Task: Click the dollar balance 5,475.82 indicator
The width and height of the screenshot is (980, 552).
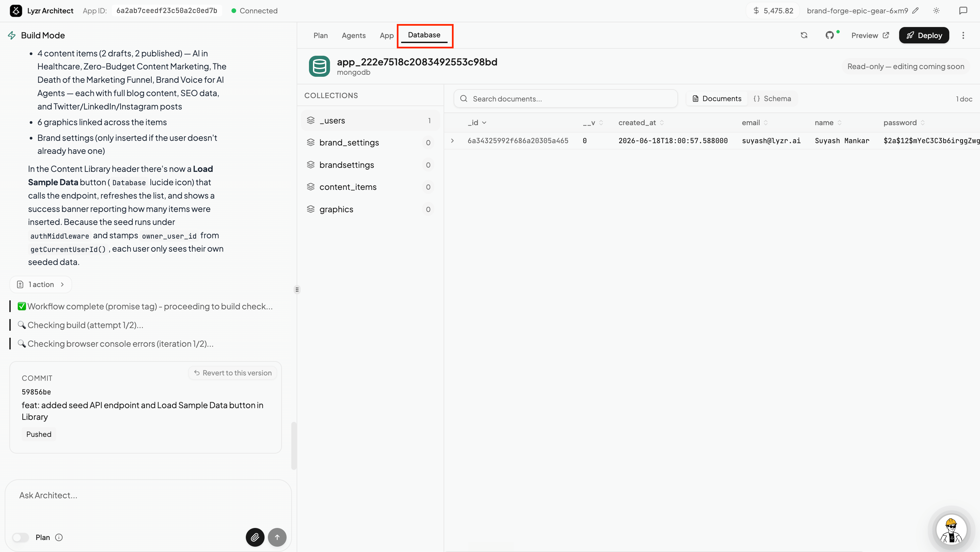Action: tap(774, 11)
